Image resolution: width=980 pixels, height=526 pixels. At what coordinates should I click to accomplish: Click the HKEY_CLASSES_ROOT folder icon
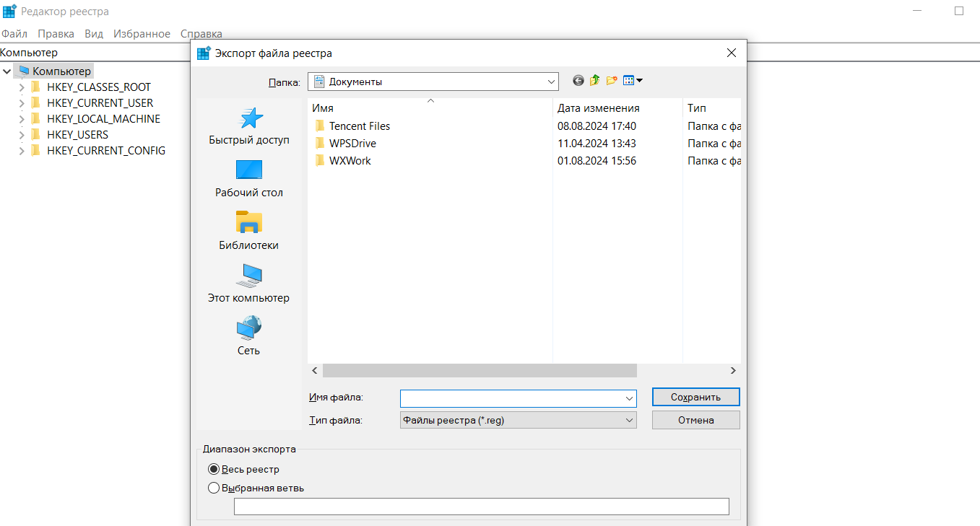pos(35,87)
